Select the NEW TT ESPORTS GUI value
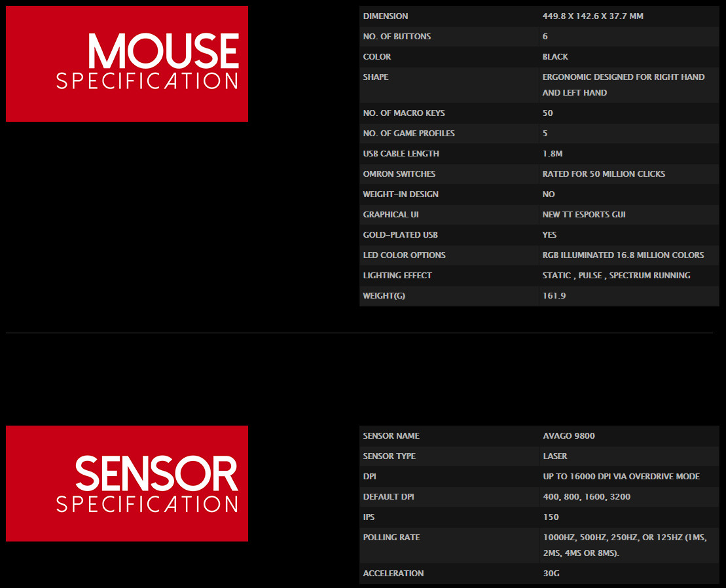This screenshot has height=588, width=726. (584, 215)
